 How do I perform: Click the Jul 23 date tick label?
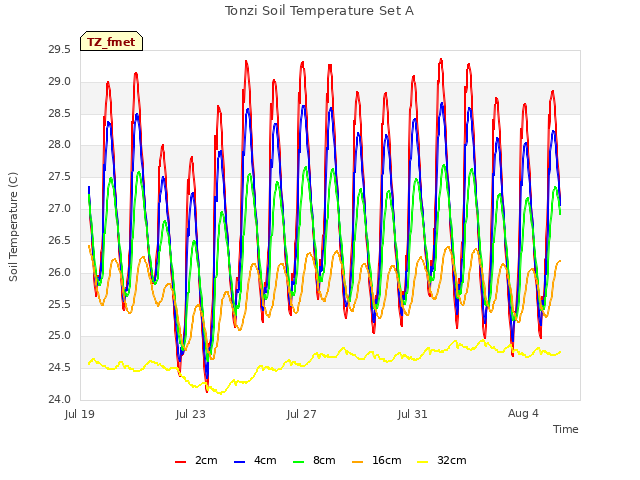click(191, 414)
